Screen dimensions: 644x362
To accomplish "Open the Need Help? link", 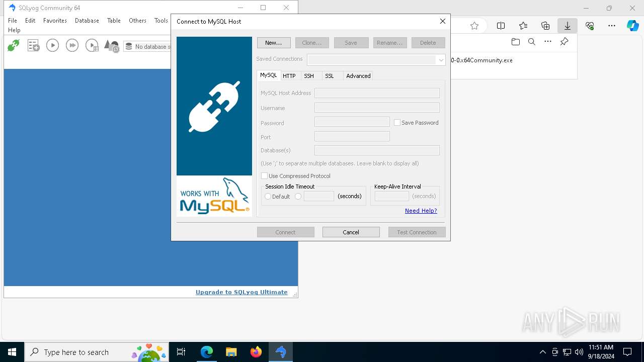I will tap(421, 211).
